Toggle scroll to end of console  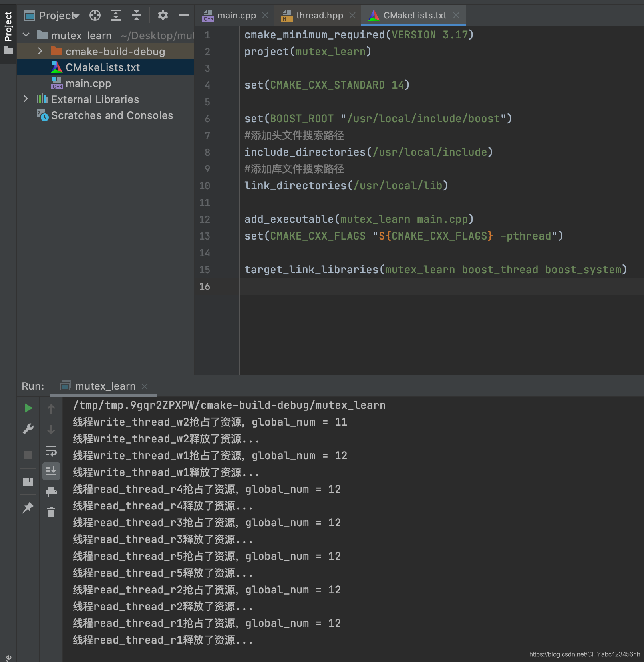click(51, 471)
